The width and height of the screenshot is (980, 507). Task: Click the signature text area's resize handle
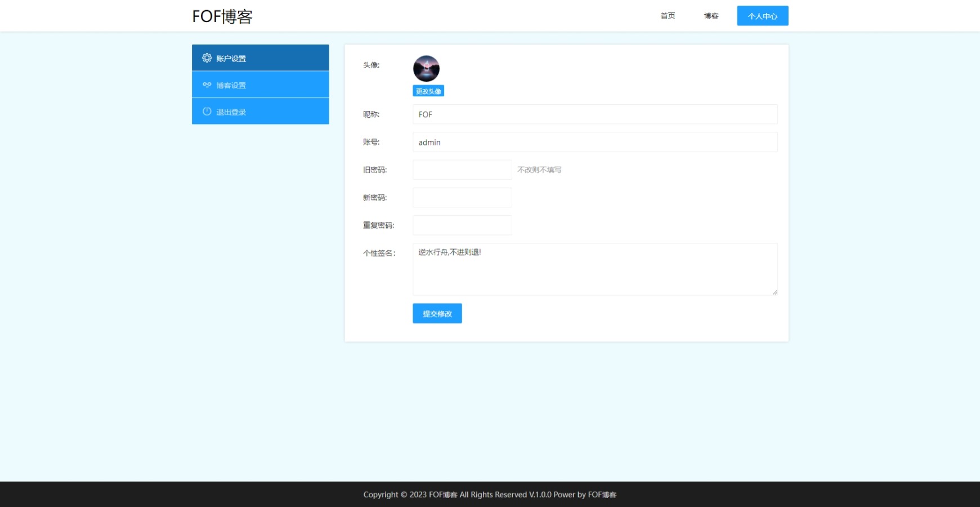[x=775, y=292]
